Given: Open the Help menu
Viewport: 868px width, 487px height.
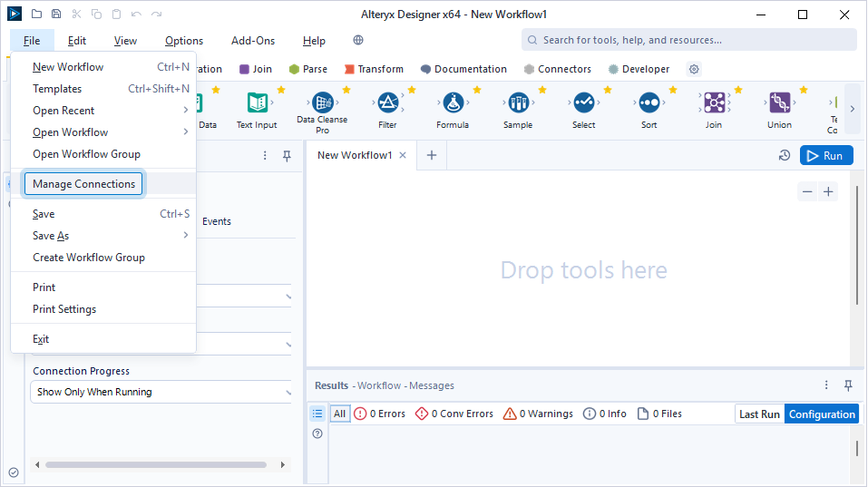Looking at the screenshot, I should pos(314,41).
